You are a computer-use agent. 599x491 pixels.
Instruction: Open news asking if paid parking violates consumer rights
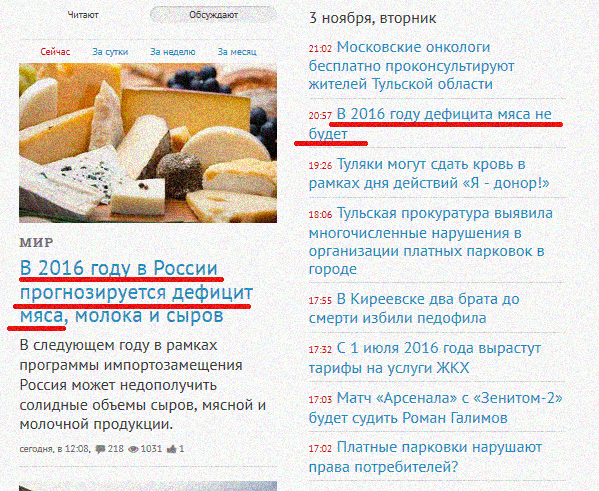click(425, 457)
